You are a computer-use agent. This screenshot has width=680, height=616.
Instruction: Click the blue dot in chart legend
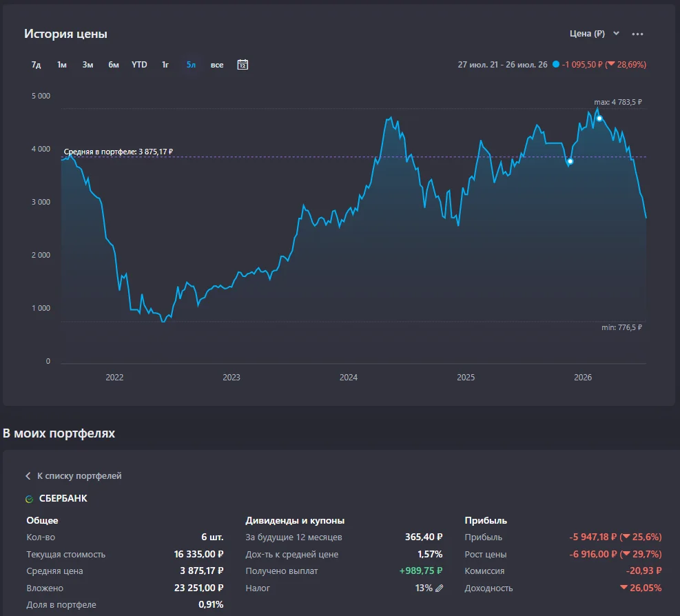pyautogui.click(x=555, y=64)
